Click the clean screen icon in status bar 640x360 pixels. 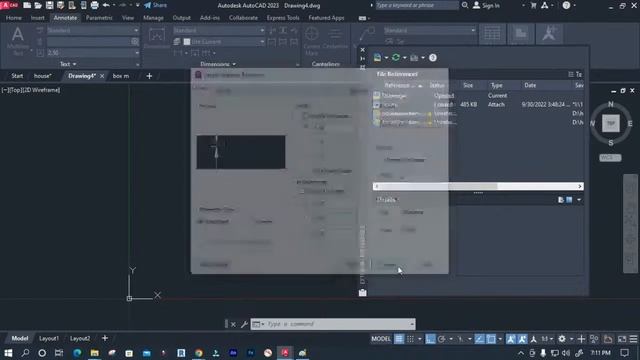pos(622,339)
